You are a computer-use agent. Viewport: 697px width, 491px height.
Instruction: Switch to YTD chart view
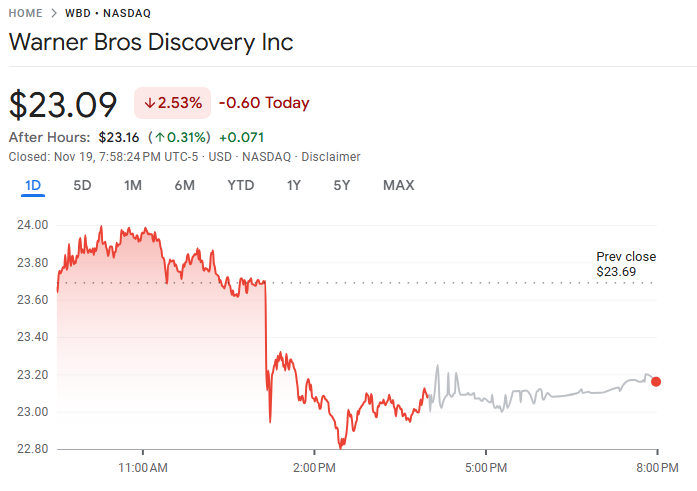(240, 186)
